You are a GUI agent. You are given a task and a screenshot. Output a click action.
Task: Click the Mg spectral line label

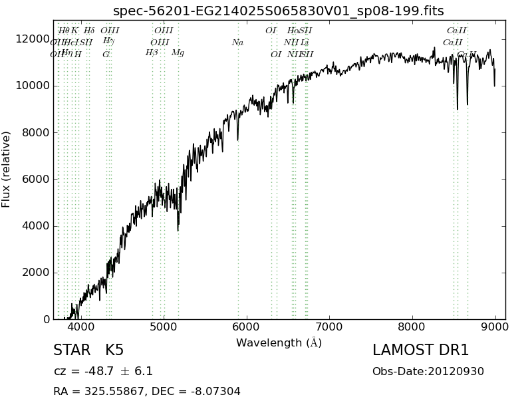point(178,53)
